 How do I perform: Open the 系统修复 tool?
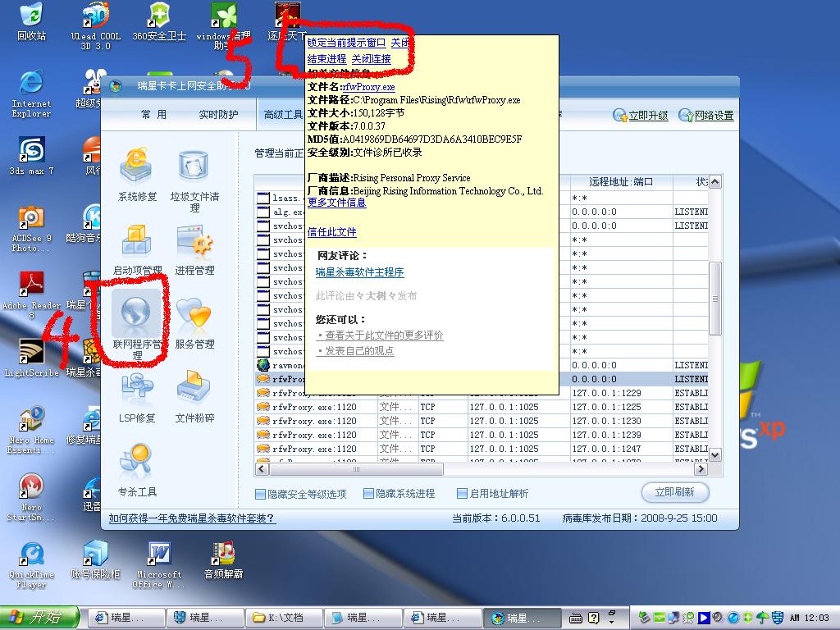(x=137, y=174)
